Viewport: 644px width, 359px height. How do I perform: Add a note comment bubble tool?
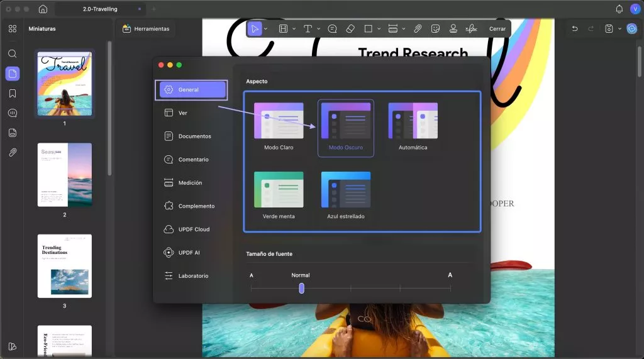[332, 29]
